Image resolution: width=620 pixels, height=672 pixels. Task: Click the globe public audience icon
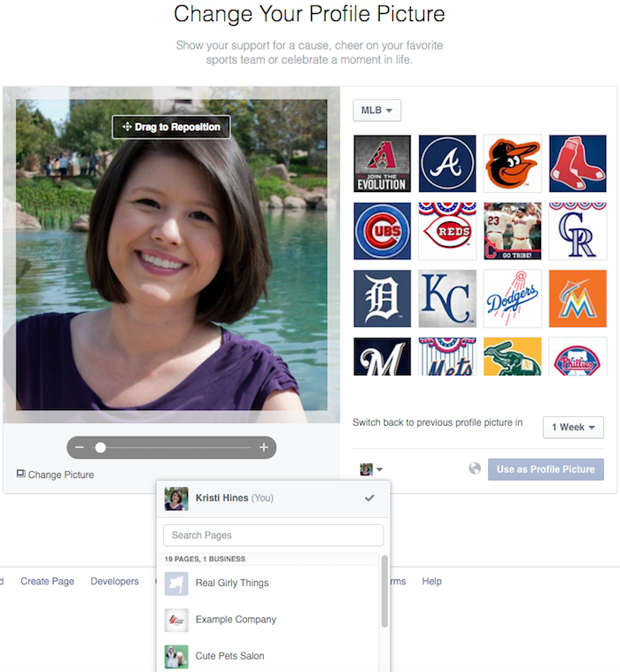coord(475,468)
